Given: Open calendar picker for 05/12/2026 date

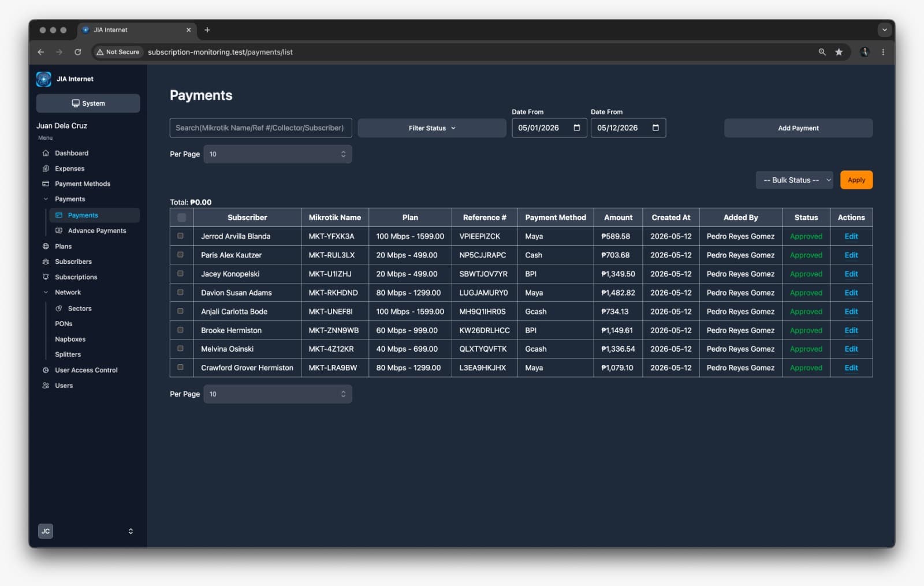Looking at the screenshot, I should click(655, 128).
